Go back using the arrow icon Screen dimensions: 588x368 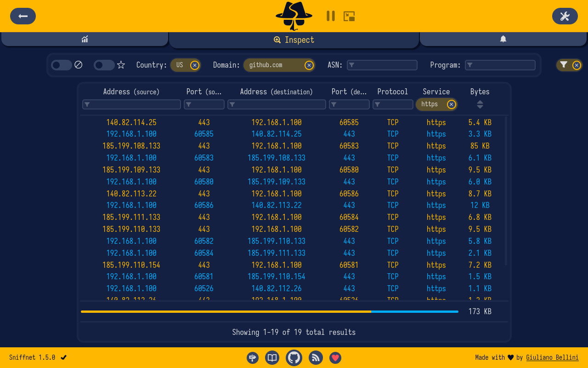pyautogui.click(x=23, y=16)
